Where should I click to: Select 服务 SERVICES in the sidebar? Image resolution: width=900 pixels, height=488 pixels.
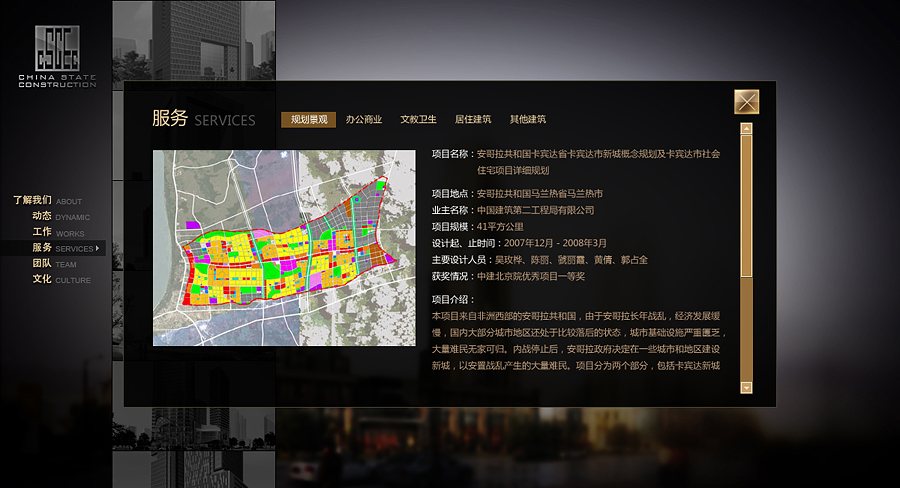click(62, 248)
